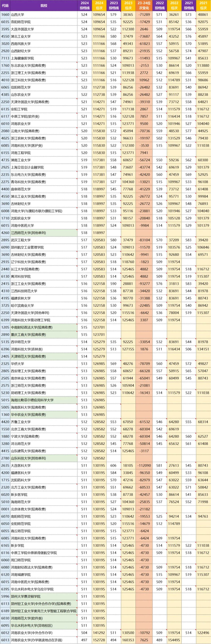Select the green 郑州大学惠灵顿学院 cell
The width and height of the screenshot is (211, 644).
coord(44,596)
